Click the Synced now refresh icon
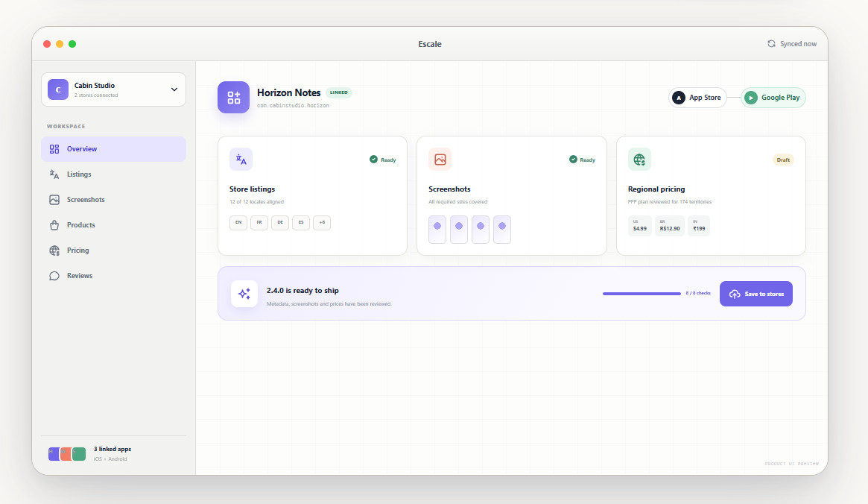This screenshot has height=504, width=868. pyautogui.click(x=771, y=44)
